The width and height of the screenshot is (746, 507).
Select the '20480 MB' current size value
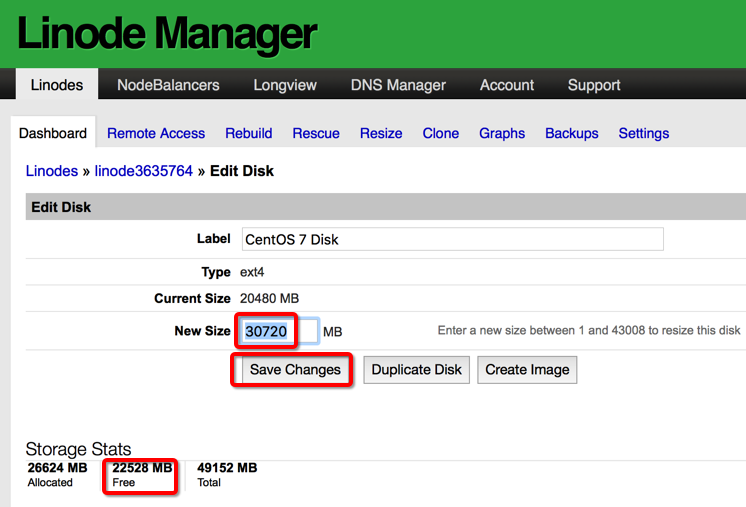click(x=269, y=298)
